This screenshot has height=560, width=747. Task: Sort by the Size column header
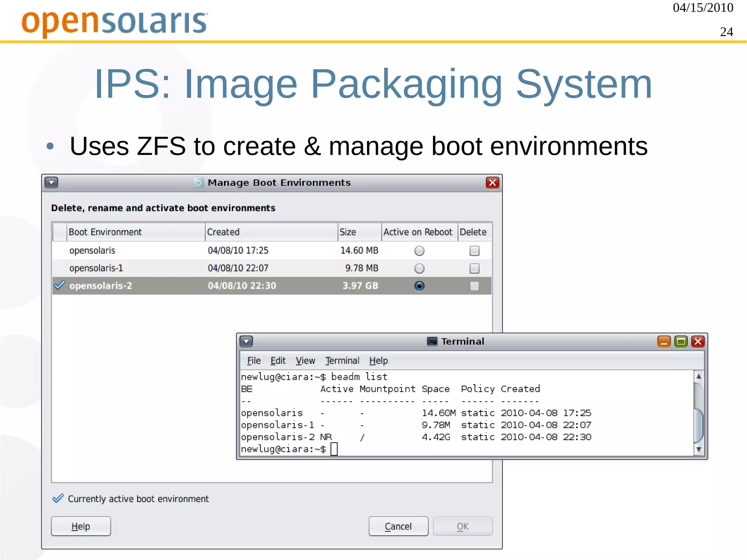pos(360,232)
